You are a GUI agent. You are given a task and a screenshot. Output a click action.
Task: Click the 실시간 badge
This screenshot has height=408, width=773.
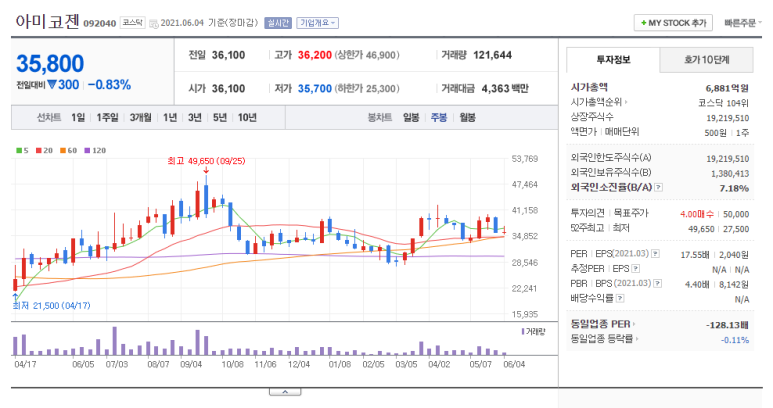pos(278,23)
